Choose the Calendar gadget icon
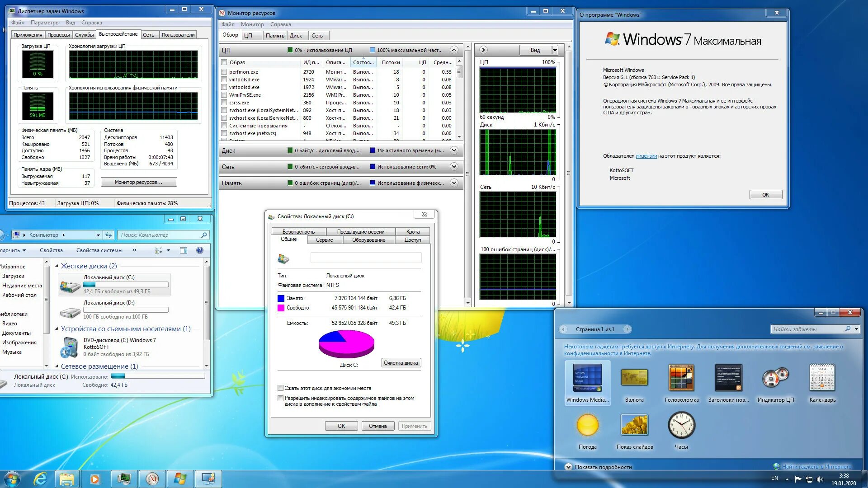The image size is (868, 488). pos(822,378)
